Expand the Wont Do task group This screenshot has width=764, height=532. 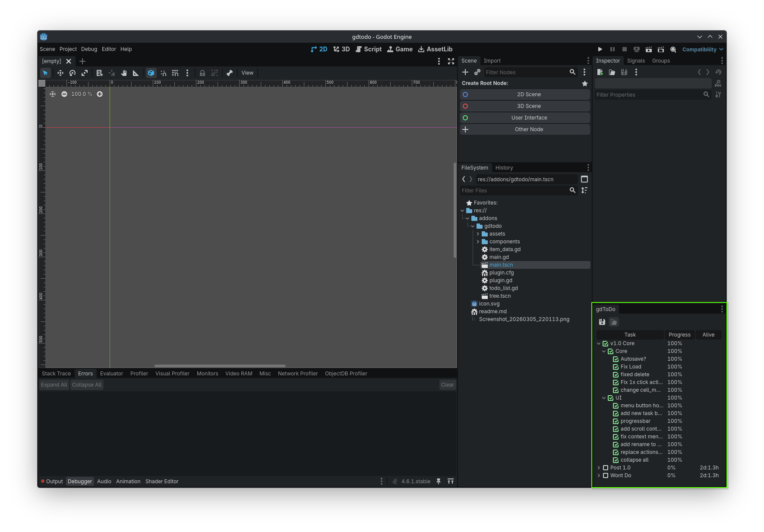pos(599,475)
